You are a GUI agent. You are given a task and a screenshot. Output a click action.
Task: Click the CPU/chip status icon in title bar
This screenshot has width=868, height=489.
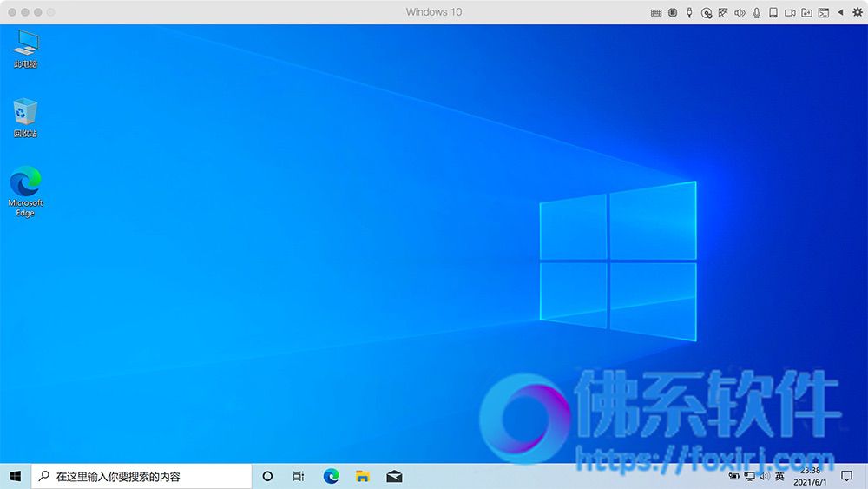click(x=673, y=12)
